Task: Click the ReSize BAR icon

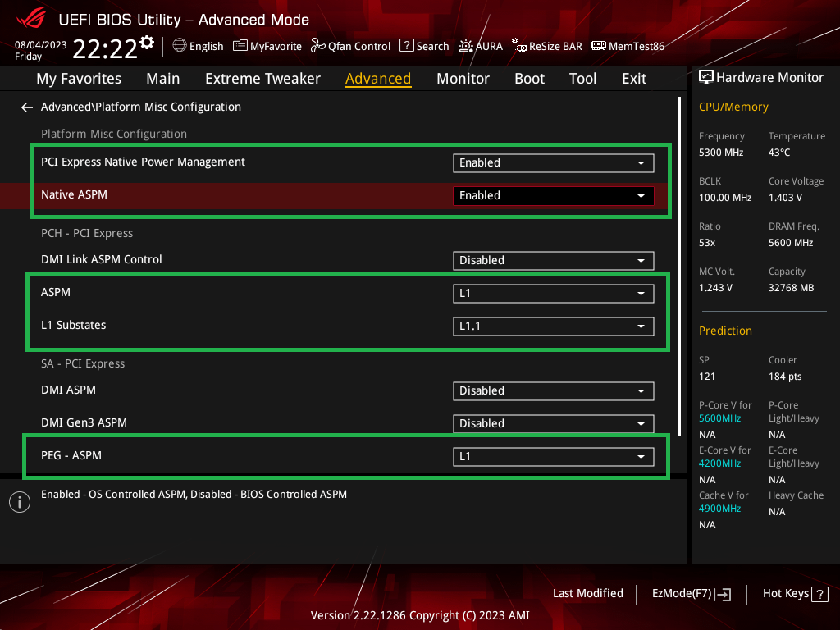Action: (518, 46)
